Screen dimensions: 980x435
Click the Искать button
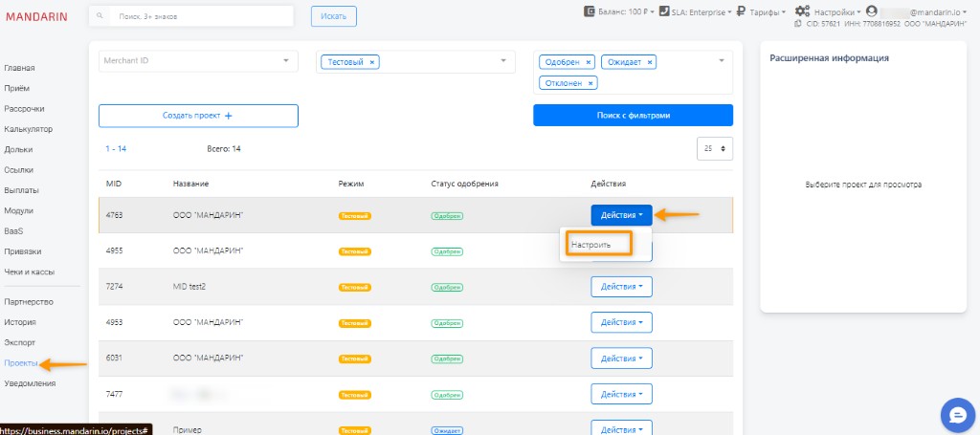[x=334, y=16]
